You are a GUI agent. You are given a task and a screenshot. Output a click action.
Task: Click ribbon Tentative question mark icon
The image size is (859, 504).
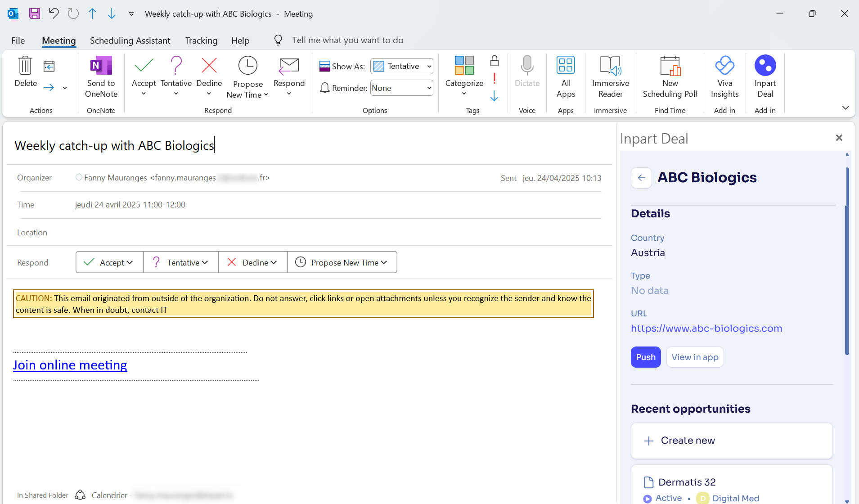point(176,66)
